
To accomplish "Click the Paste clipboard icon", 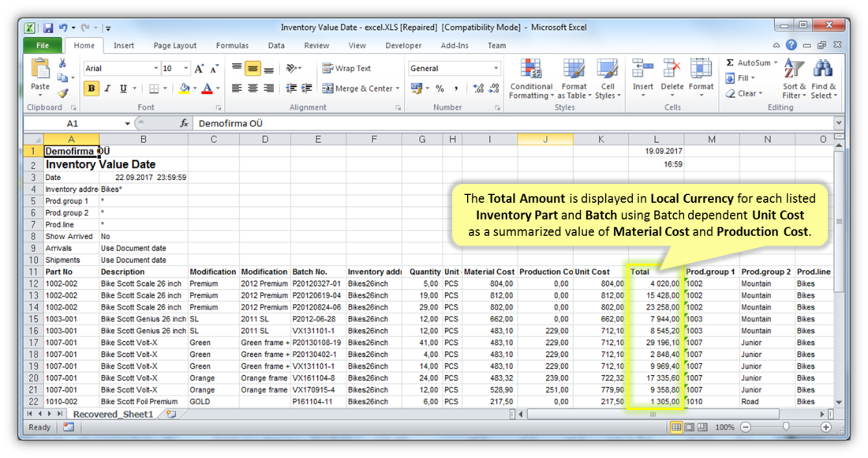I will [40, 69].
